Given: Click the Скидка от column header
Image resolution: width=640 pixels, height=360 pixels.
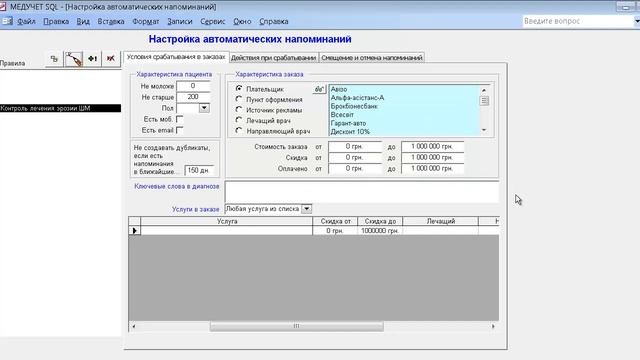Looking at the screenshot, I should point(335,221).
